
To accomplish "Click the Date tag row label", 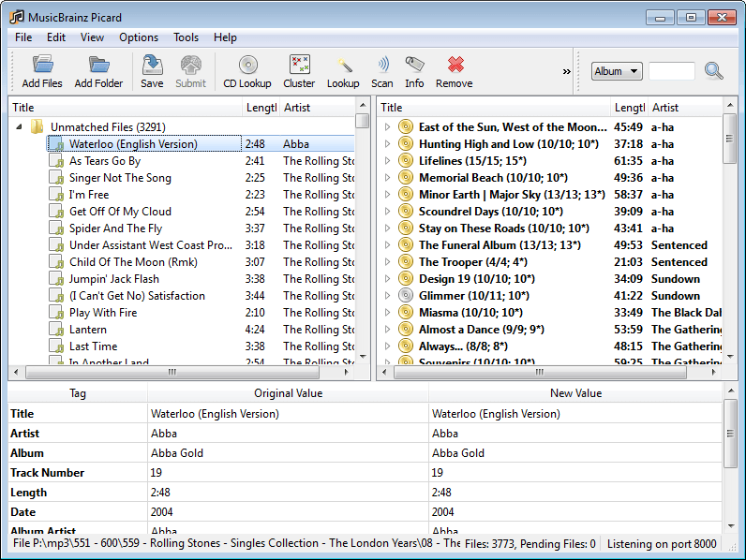I will (x=22, y=512).
